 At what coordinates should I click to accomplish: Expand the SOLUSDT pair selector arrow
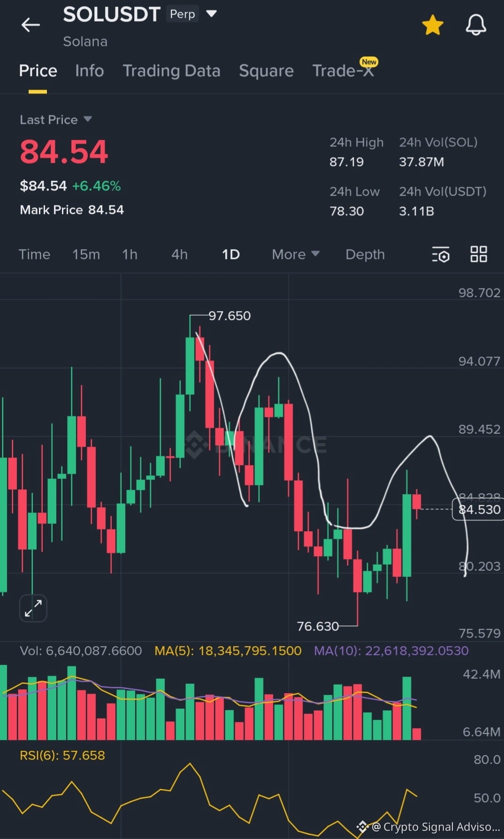[x=212, y=14]
